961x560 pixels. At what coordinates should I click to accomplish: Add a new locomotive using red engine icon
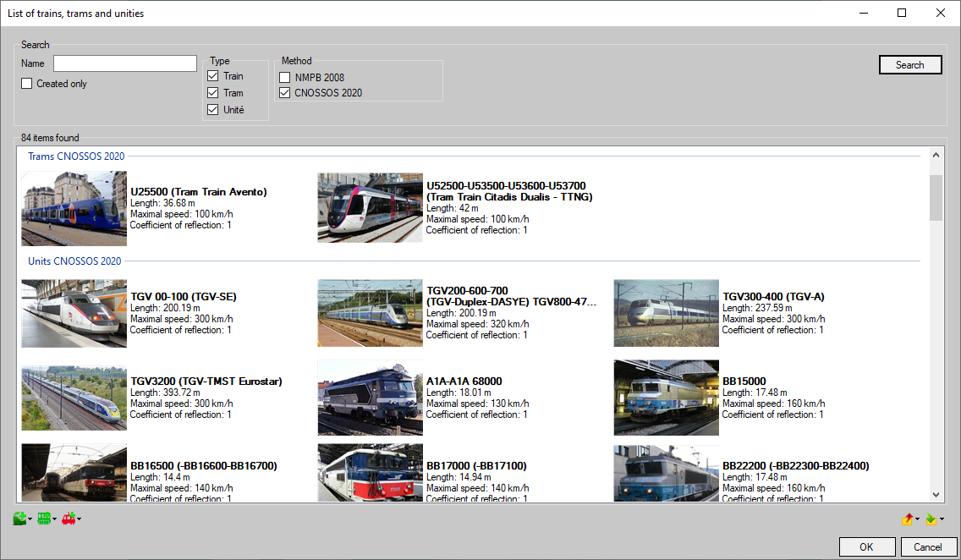(x=68, y=518)
